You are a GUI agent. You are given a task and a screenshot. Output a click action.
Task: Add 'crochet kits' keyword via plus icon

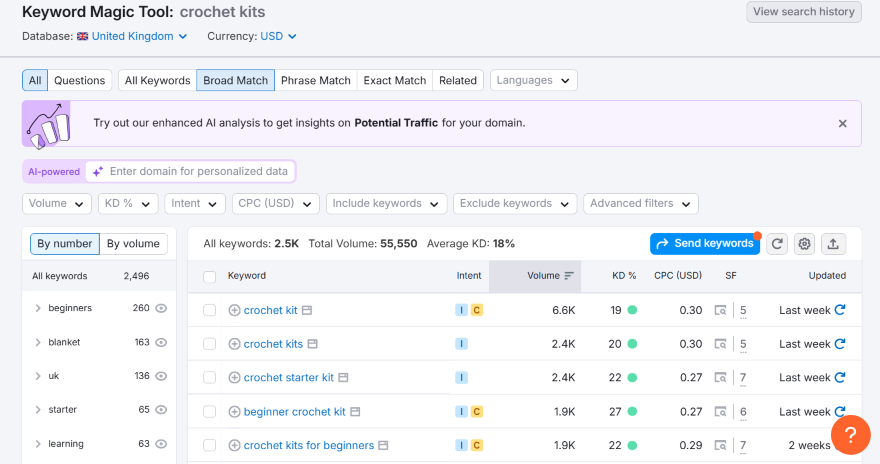click(x=235, y=344)
